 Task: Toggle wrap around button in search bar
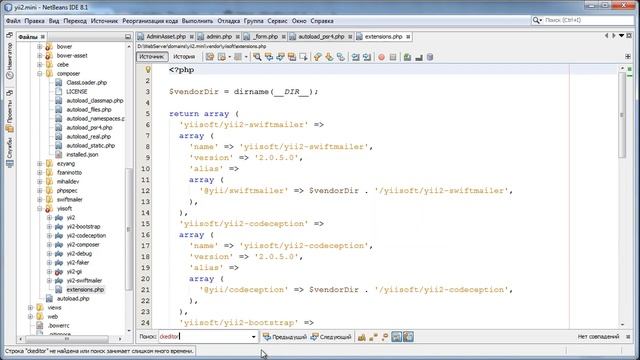[408, 337]
